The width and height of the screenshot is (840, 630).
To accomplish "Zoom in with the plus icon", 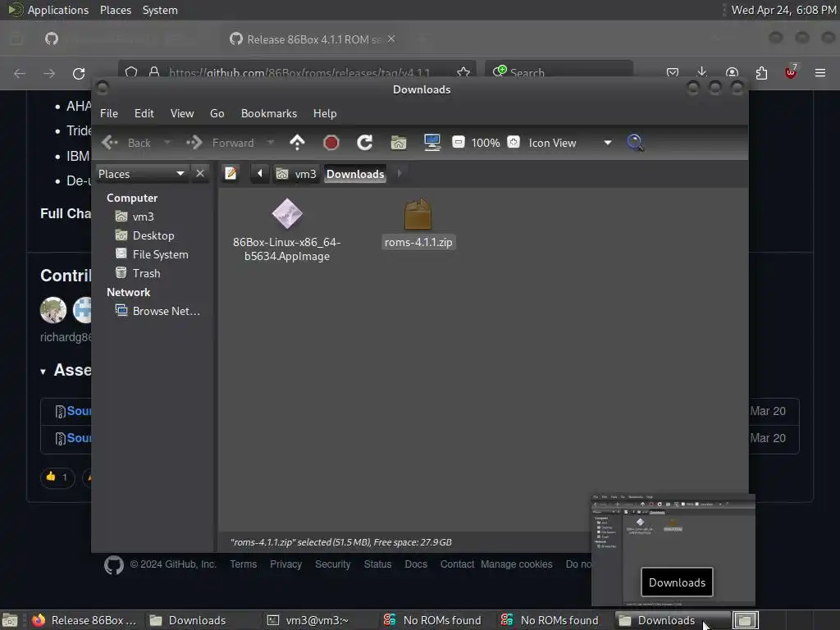I will (514, 142).
